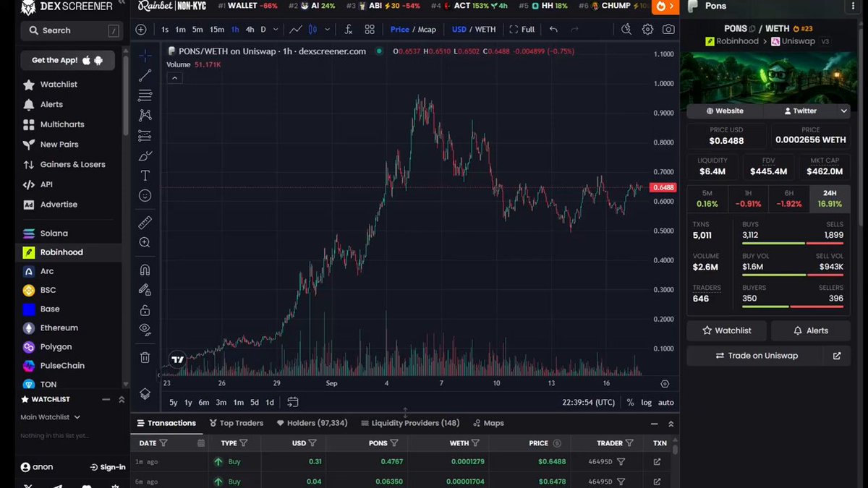Image resolution: width=868 pixels, height=488 pixels.
Task: Switch the USD / WETH denomination toggle
Action: coord(474,30)
